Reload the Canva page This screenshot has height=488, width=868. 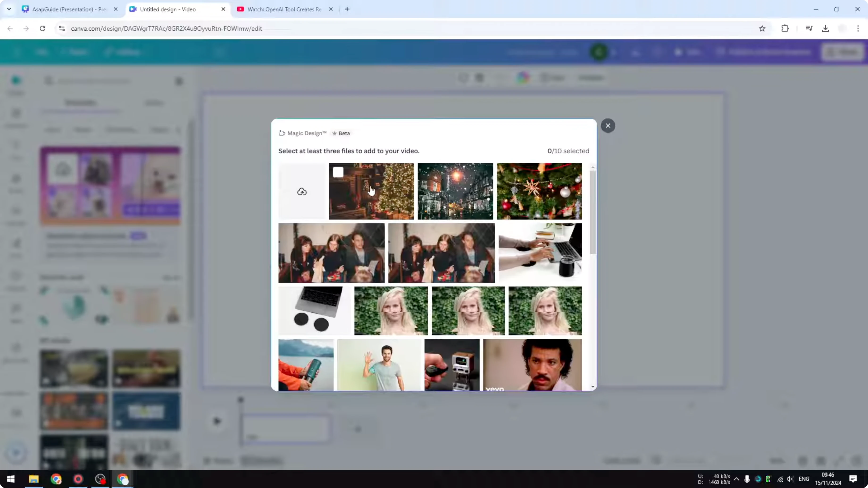click(x=42, y=29)
